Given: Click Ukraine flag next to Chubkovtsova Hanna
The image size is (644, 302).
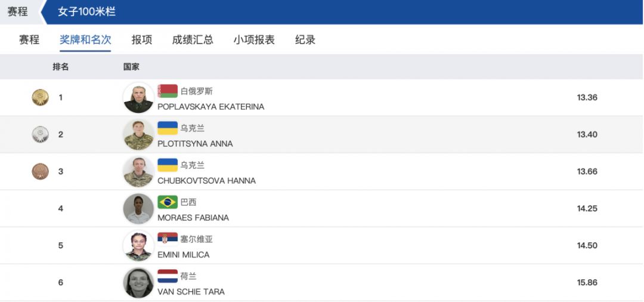Looking at the screenshot, I should pyautogui.click(x=168, y=165).
